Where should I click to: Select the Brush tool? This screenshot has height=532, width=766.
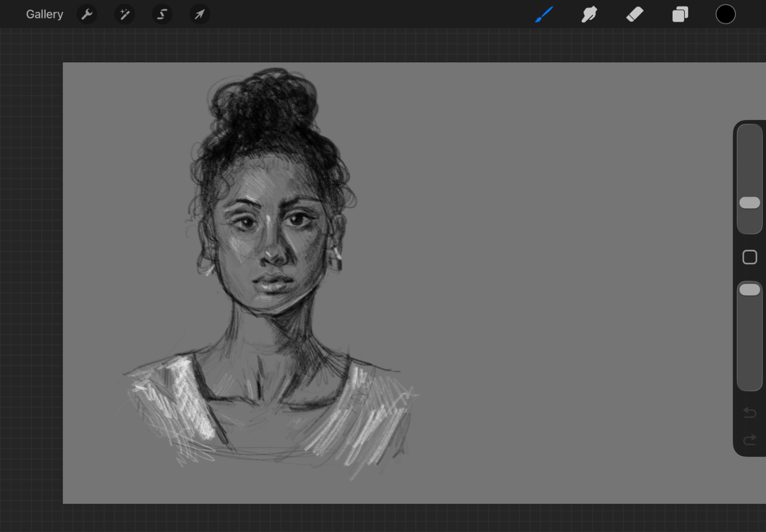(x=544, y=15)
